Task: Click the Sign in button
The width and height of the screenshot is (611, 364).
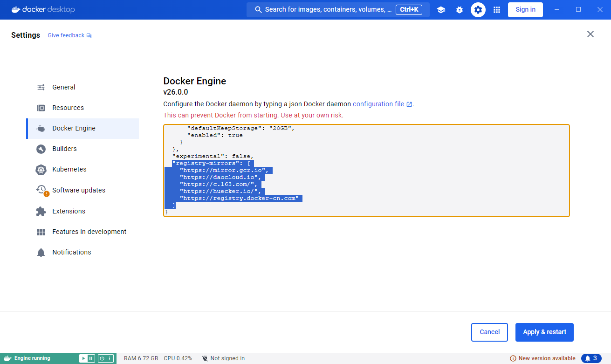Action: 525,9
